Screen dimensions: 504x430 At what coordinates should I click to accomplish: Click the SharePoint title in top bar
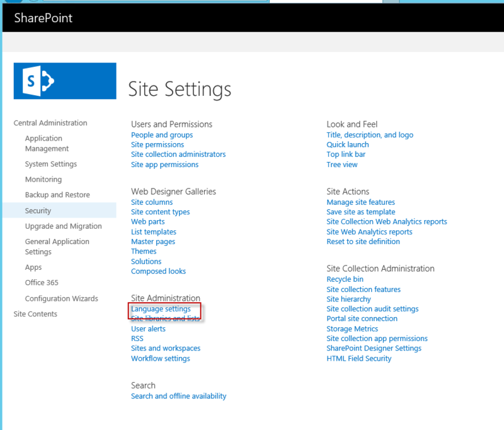(43, 18)
